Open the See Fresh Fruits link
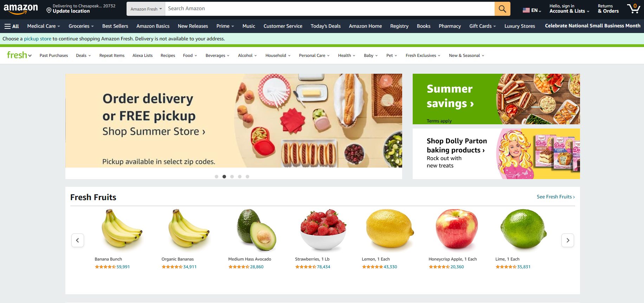 tap(556, 197)
